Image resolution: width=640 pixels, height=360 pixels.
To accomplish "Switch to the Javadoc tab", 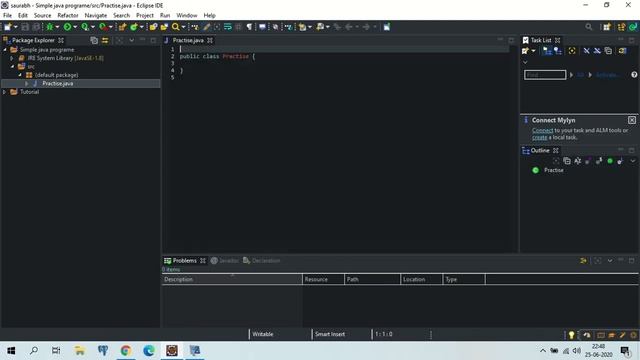I will coord(225,260).
